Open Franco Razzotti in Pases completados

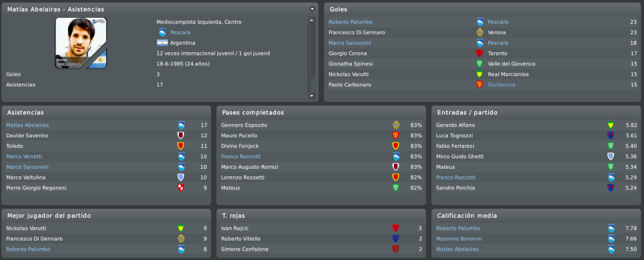(241, 156)
